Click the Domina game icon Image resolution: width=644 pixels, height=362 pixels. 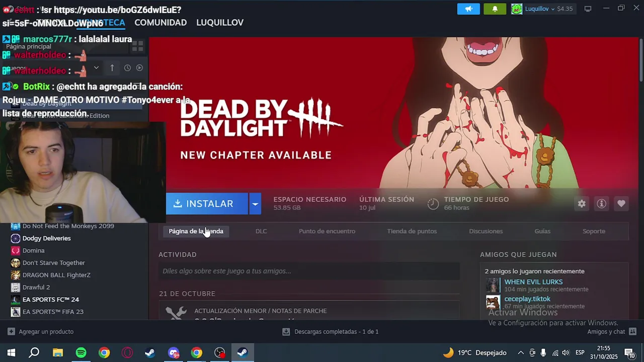[x=16, y=250]
